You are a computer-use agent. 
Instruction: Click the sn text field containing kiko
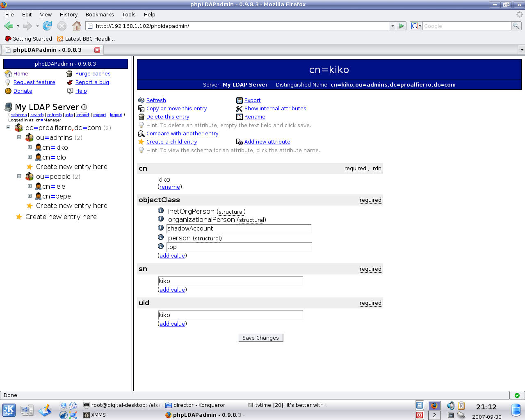point(230,281)
